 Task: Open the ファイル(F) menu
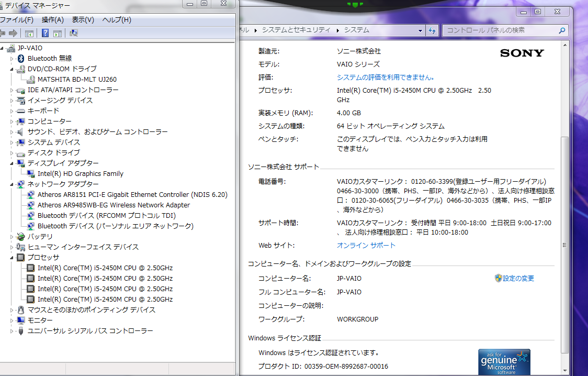pos(17,20)
